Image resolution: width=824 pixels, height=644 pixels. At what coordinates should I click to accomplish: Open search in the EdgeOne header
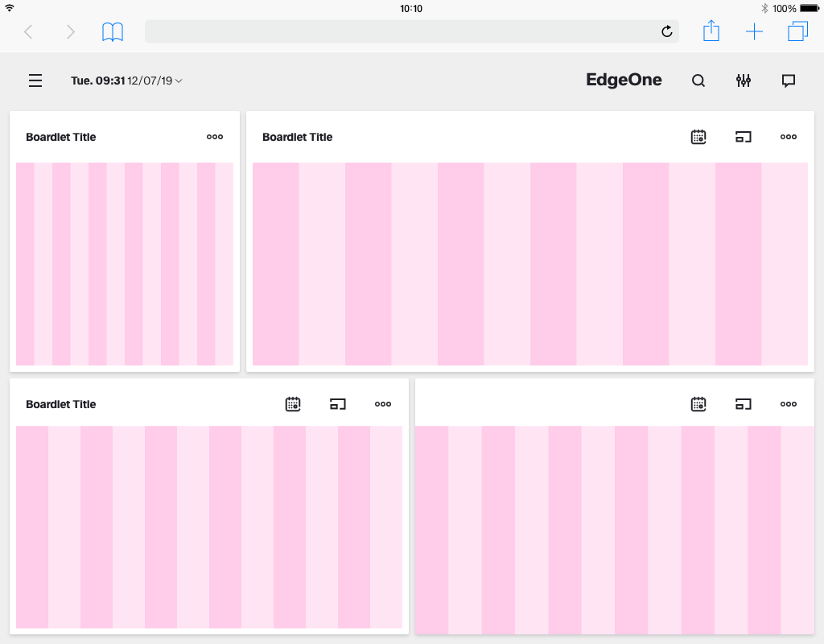698,80
